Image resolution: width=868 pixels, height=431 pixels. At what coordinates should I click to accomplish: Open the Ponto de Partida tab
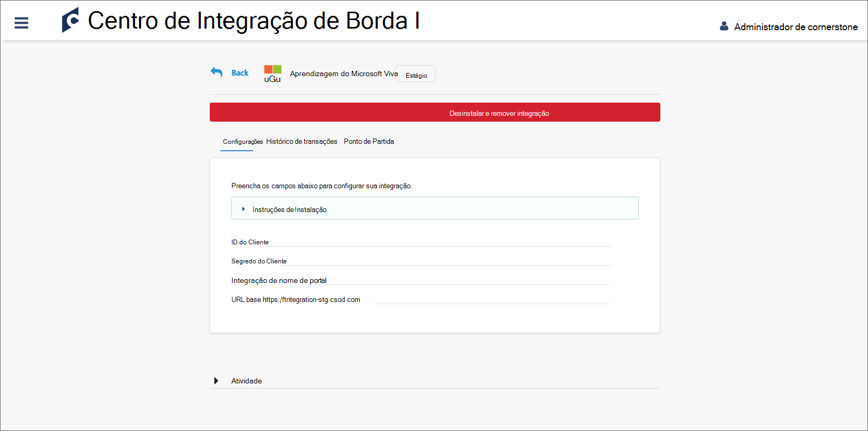pos(369,142)
